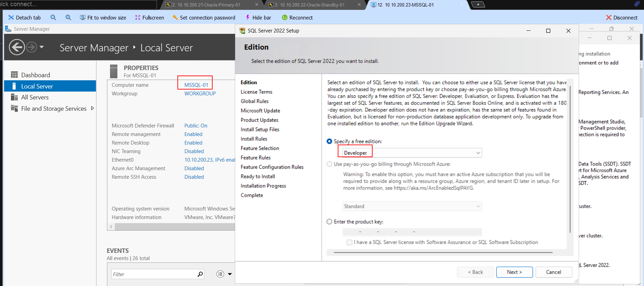Image resolution: width=644 pixels, height=286 pixels.
Task: Open the Standard edition dropdown
Action: 412,206
